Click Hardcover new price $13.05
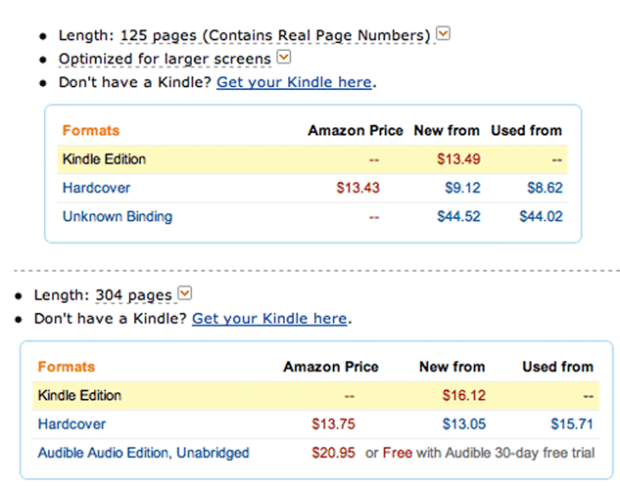This screenshot has width=620, height=486. [x=463, y=424]
